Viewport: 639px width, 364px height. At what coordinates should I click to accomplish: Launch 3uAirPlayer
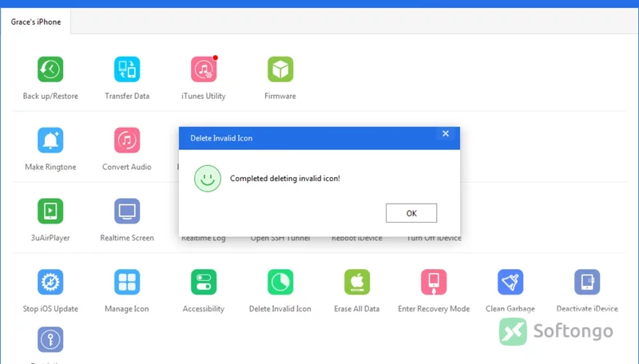50,211
